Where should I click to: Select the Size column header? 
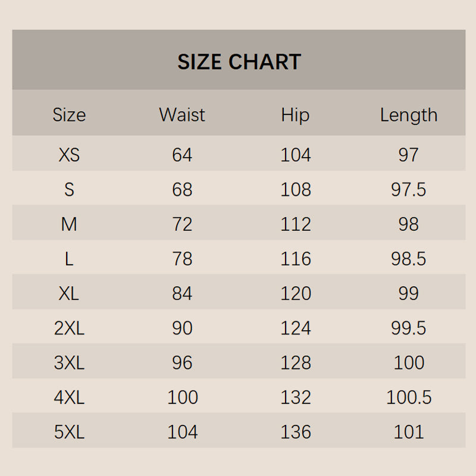pos(69,115)
